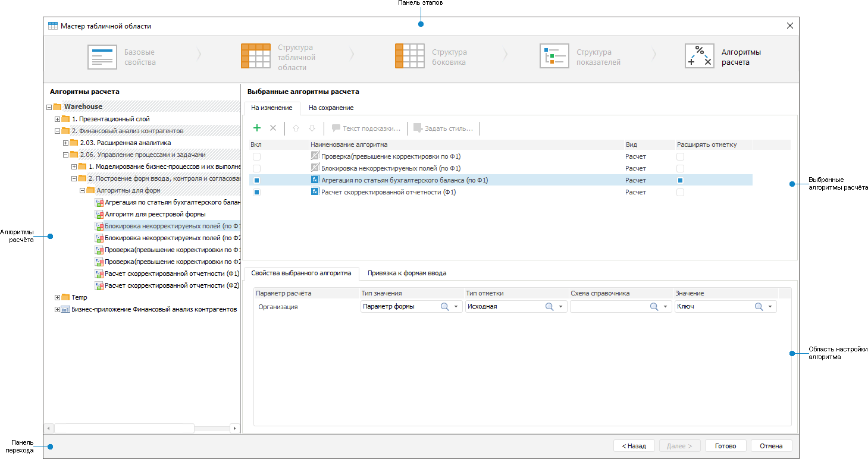
Task: Expand the Temp folder node
Action: pyautogui.click(x=57, y=297)
